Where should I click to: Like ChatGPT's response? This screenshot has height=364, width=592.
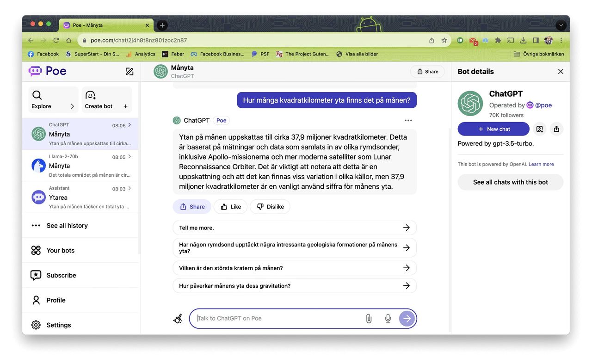coord(230,206)
